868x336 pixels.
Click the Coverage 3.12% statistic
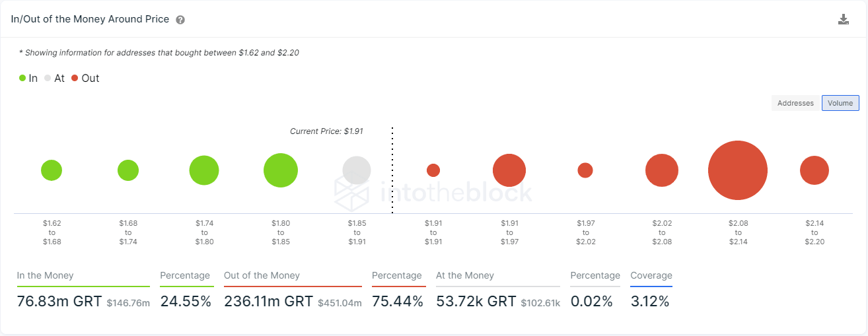click(650, 302)
